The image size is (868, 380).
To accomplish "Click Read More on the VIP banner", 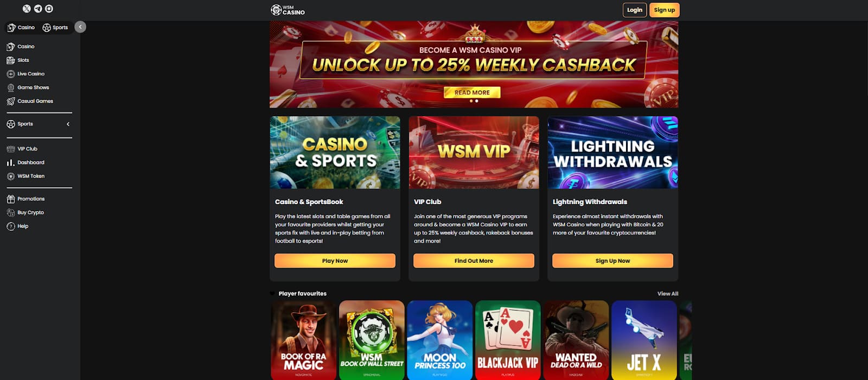I will click(x=472, y=92).
